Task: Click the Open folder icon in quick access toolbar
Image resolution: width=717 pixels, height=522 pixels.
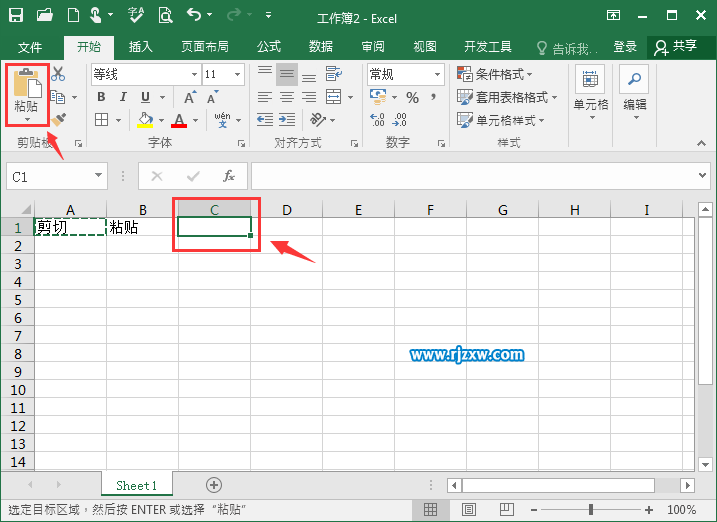Action: pos(45,15)
